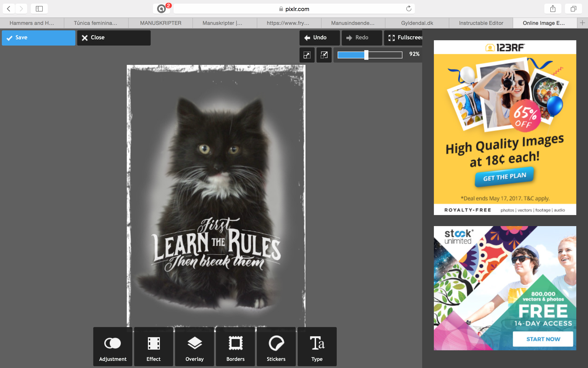Open the Adjustment tool
The image size is (588, 368).
113,347
